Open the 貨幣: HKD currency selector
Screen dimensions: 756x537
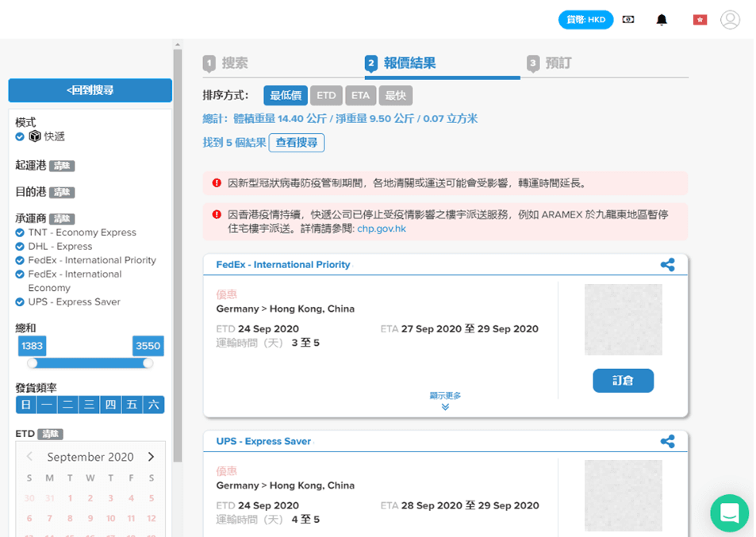585,20
